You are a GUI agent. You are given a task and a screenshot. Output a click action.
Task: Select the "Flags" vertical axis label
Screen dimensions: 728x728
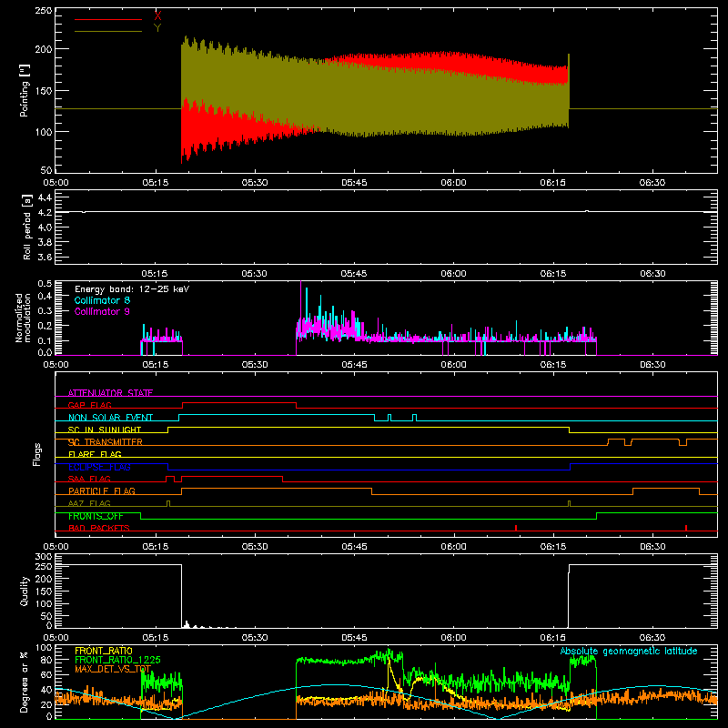(x=36, y=454)
